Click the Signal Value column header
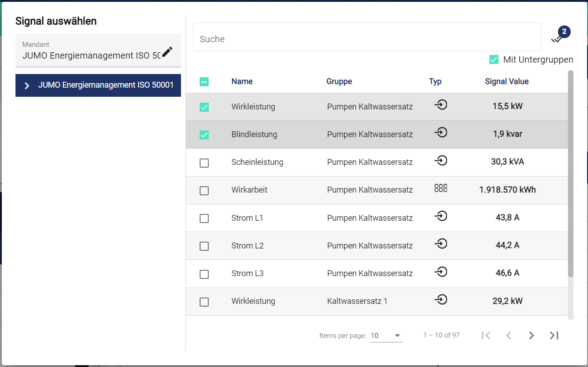 507,82
